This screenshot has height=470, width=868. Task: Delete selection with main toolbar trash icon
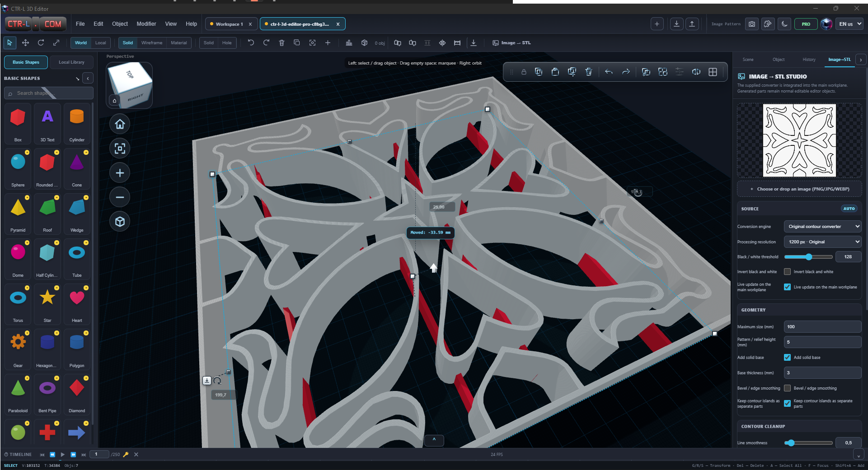[x=282, y=42]
